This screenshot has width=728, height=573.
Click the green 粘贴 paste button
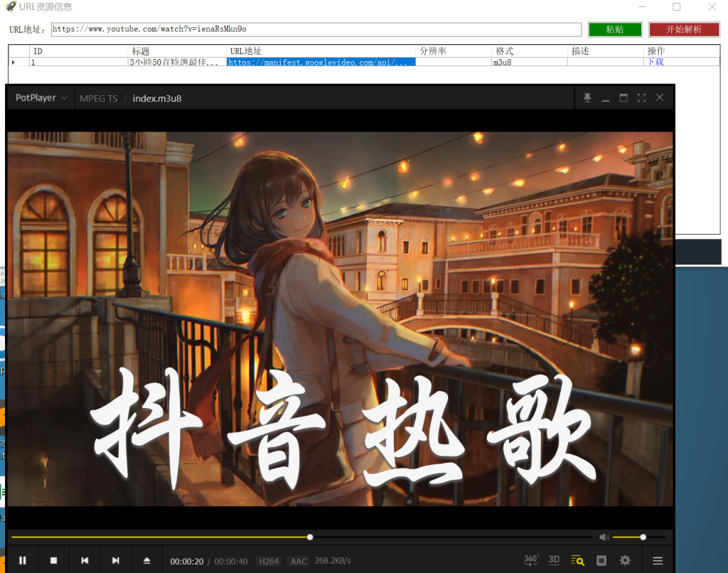point(615,29)
